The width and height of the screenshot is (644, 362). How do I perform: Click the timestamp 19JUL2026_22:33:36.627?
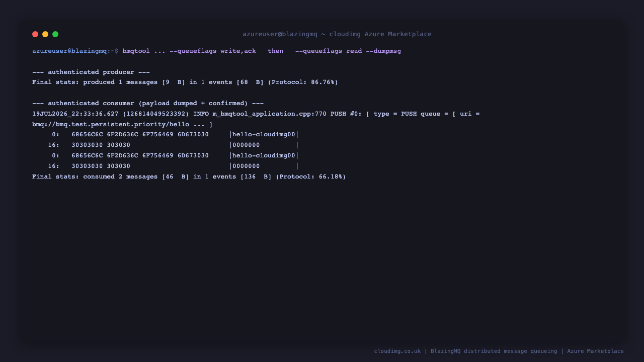pos(75,114)
